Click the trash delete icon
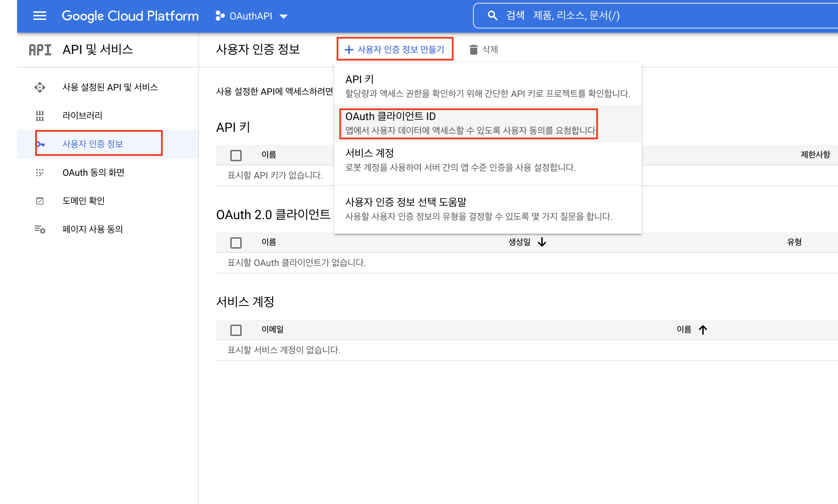The width and height of the screenshot is (838, 504). click(473, 49)
